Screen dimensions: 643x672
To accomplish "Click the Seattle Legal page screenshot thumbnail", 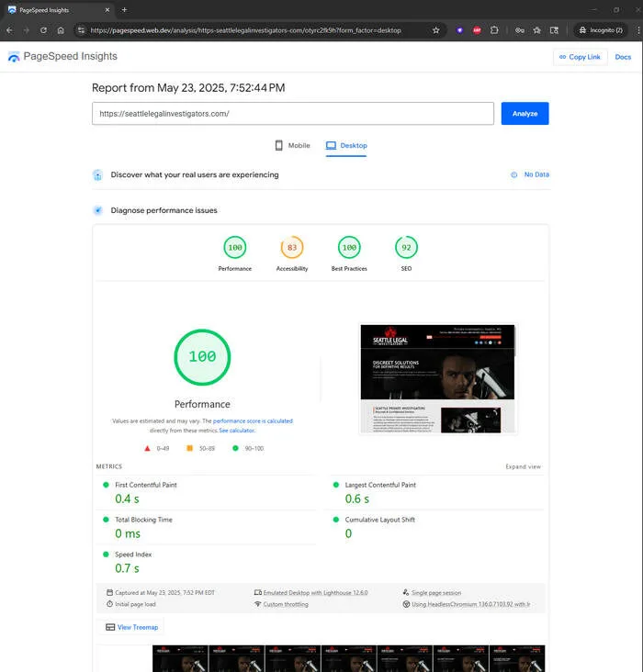I will (x=437, y=379).
